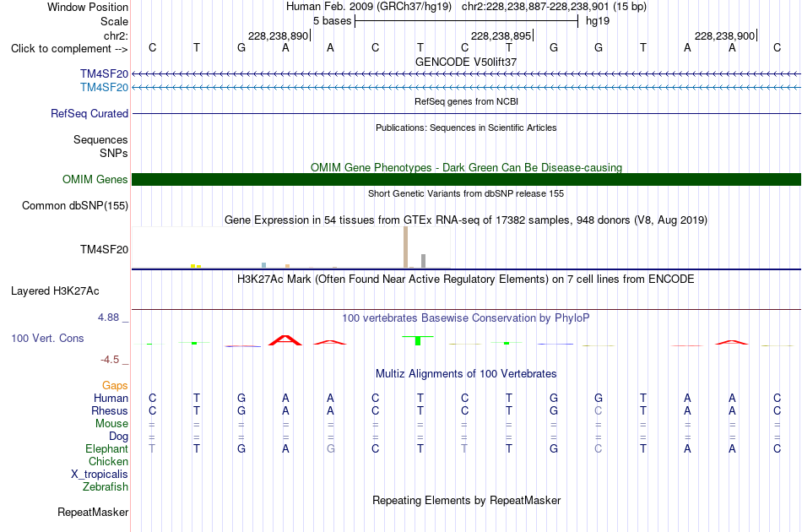Open the RefSeq Curated track label
The image size is (802, 532).
(89, 113)
